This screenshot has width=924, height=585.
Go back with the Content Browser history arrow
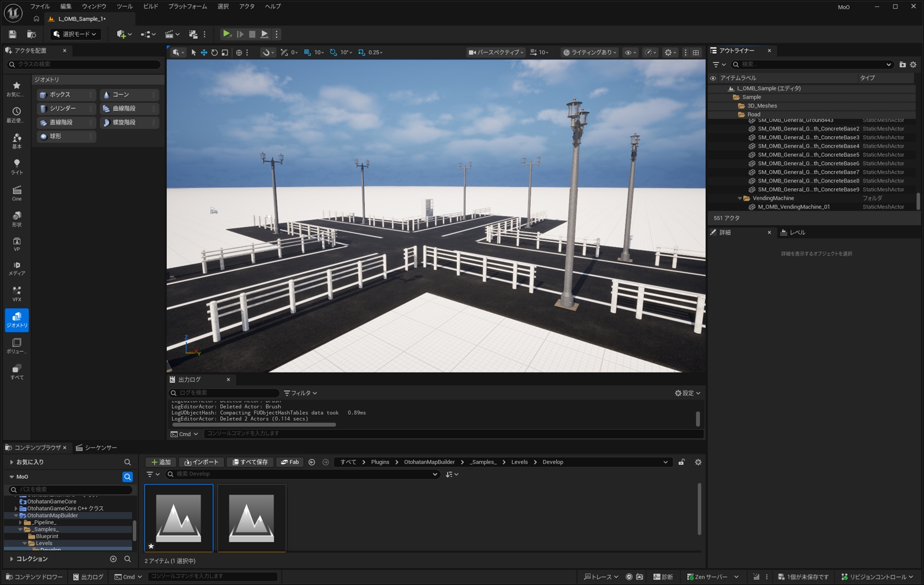pos(312,462)
